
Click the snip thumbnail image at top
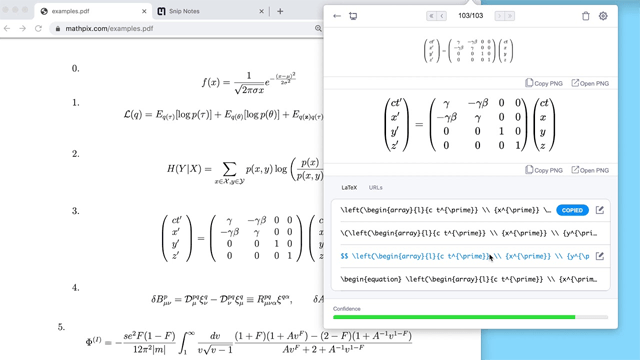[468, 51]
